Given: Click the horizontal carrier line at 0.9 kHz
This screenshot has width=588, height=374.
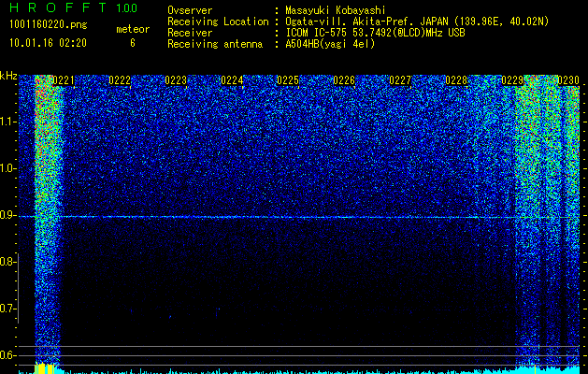Looking at the screenshot, I should 300,217.
